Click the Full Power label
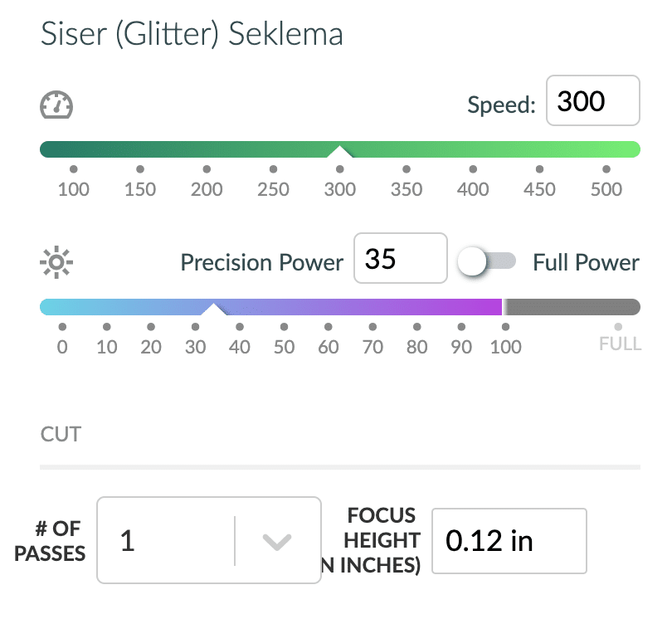 point(586,262)
